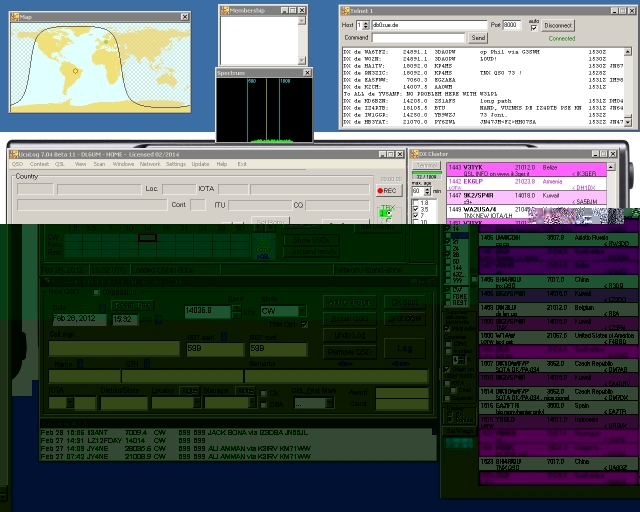This screenshot has height=512, width=640.
Task: Click the Map window title icon
Action: (15, 16)
